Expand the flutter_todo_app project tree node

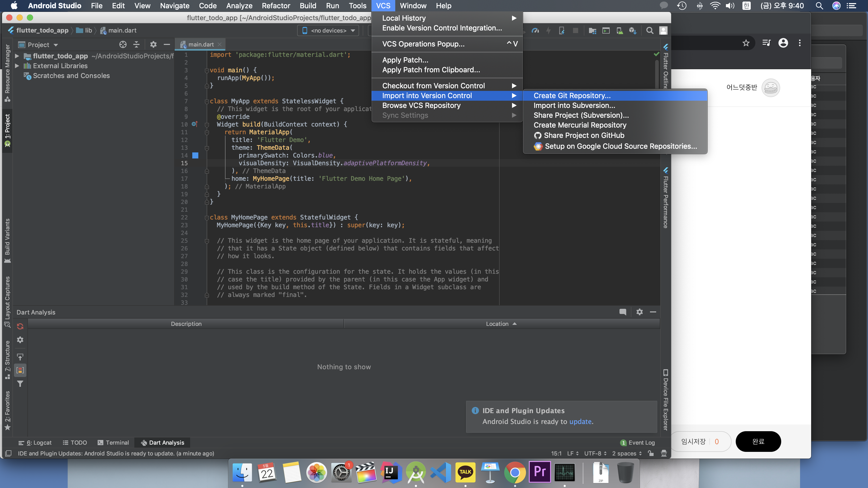[17, 56]
